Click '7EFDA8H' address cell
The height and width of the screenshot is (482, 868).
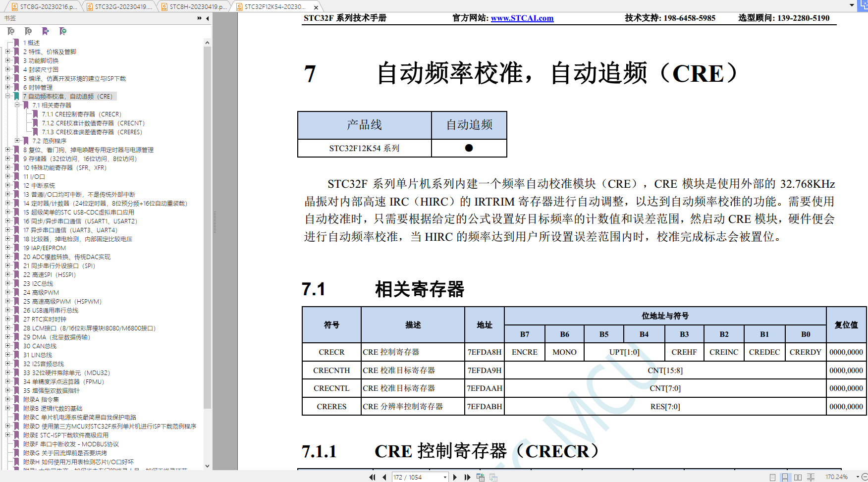[485, 352]
